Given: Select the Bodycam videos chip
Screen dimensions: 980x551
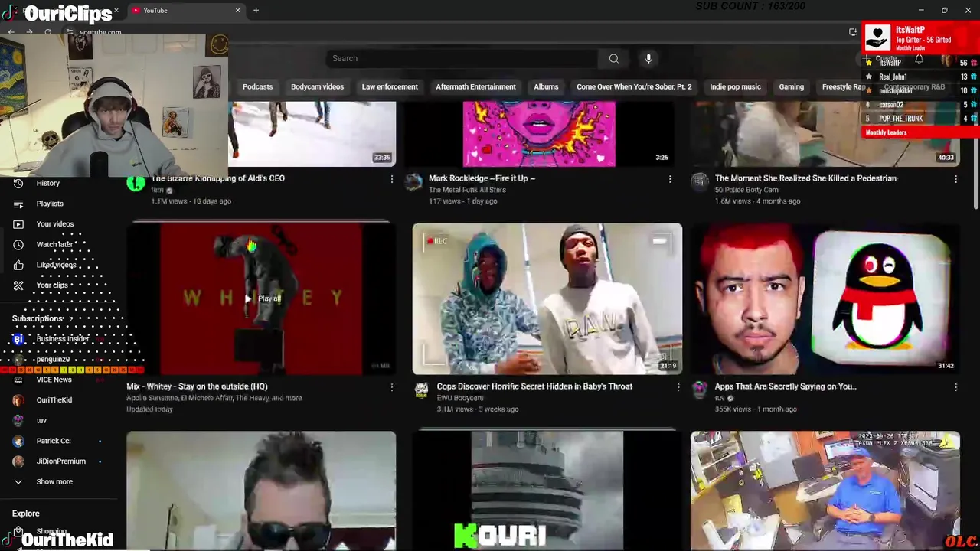Looking at the screenshot, I should [x=317, y=86].
